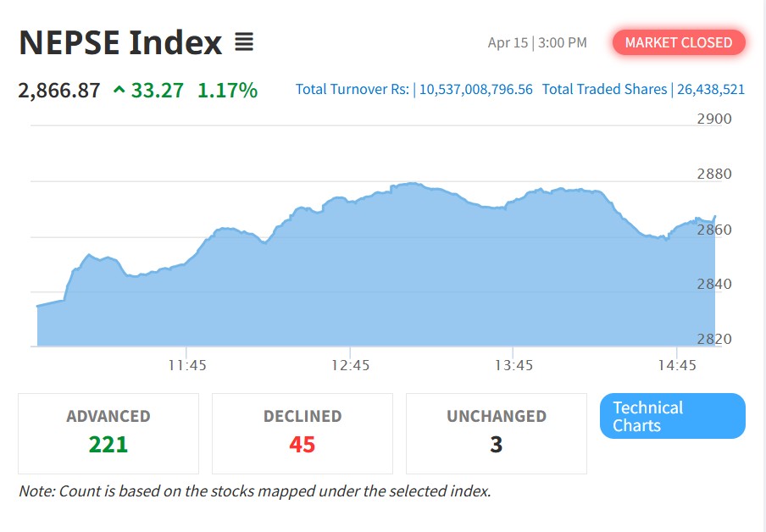Image resolution: width=766 pixels, height=532 pixels.
Task: Click the Declined stocks card
Action: (303, 433)
